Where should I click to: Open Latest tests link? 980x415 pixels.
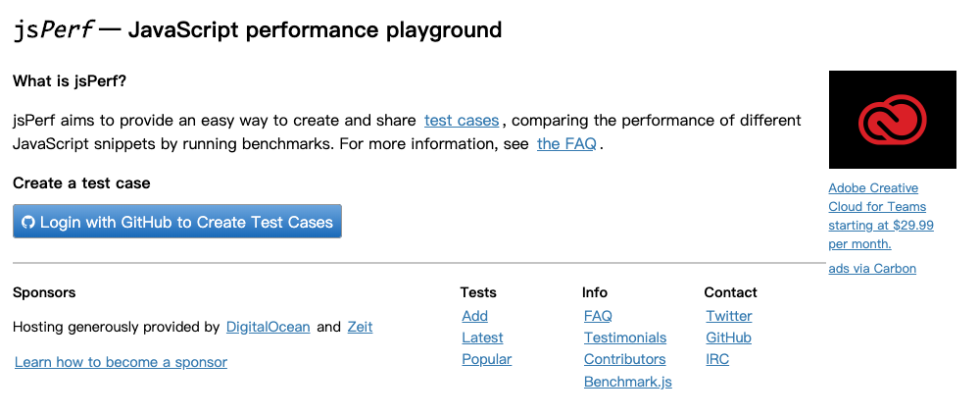(x=482, y=337)
